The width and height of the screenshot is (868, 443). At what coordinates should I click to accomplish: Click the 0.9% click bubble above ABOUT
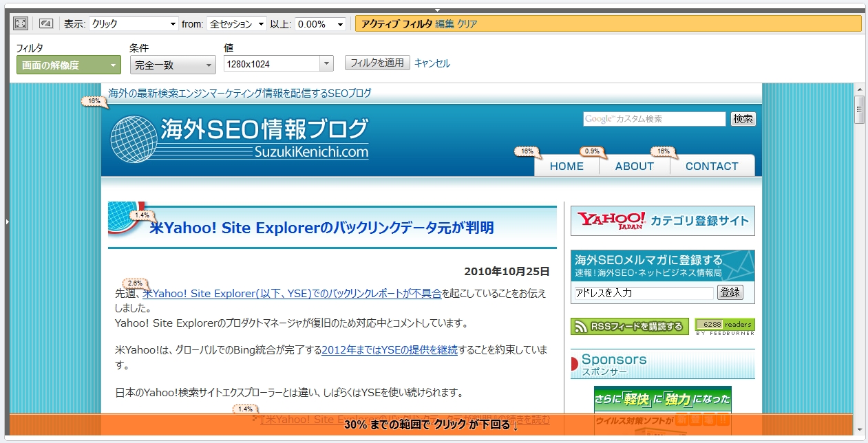point(592,151)
